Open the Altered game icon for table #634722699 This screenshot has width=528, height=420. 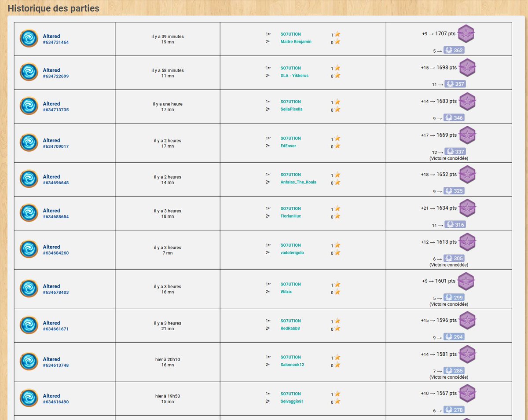[x=29, y=73]
